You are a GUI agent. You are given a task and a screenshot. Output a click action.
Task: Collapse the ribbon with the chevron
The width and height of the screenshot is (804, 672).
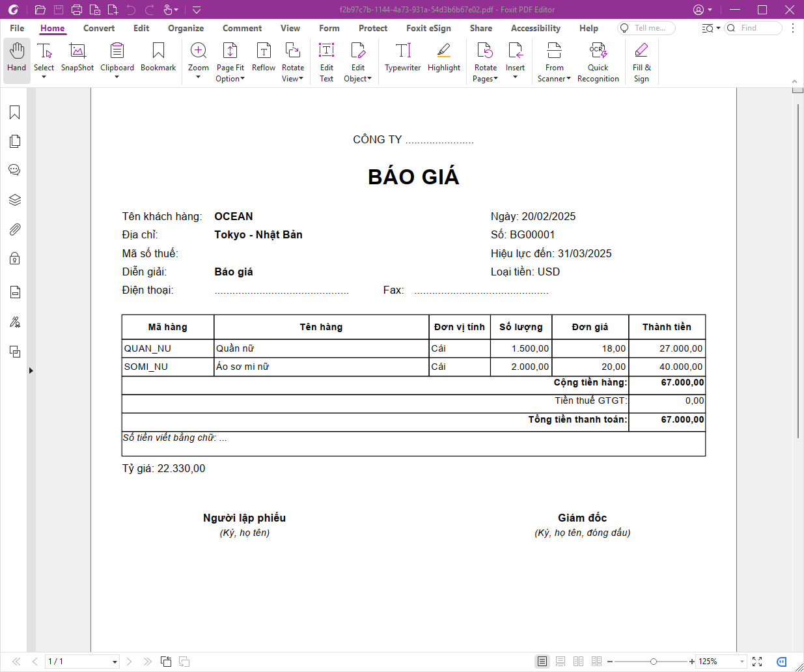(x=794, y=81)
